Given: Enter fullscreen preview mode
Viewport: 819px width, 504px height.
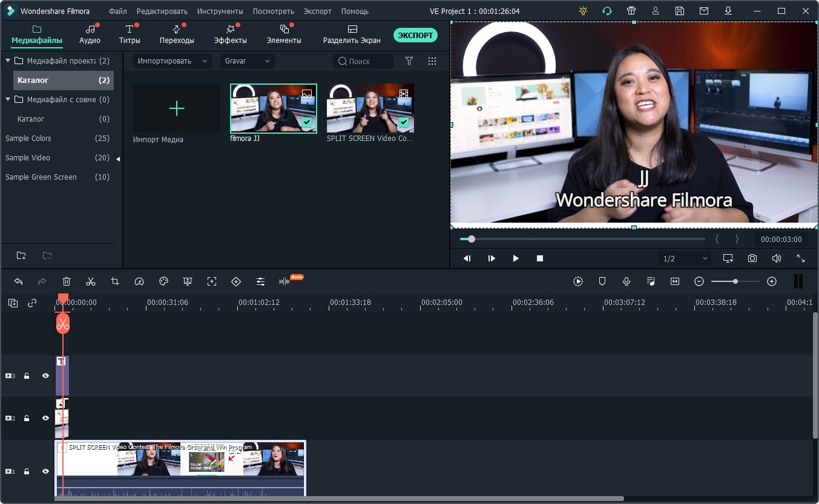Looking at the screenshot, I should [x=801, y=258].
